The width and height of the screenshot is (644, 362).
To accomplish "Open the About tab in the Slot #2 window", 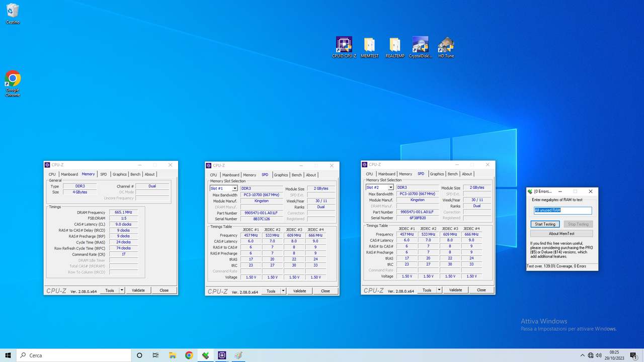I will pyautogui.click(x=467, y=174).
